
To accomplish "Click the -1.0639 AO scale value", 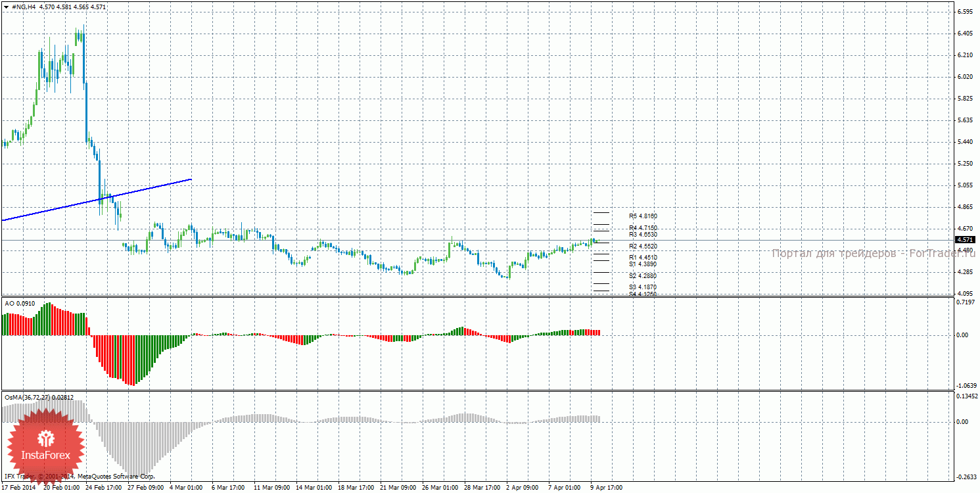I will point(967,385).
